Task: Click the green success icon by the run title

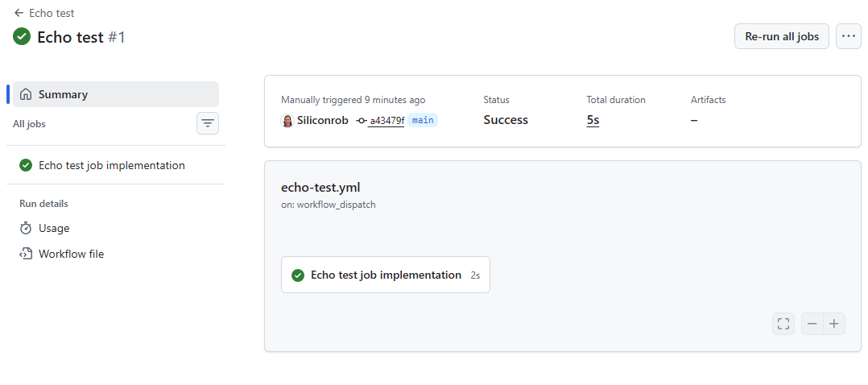Action: 22,37
